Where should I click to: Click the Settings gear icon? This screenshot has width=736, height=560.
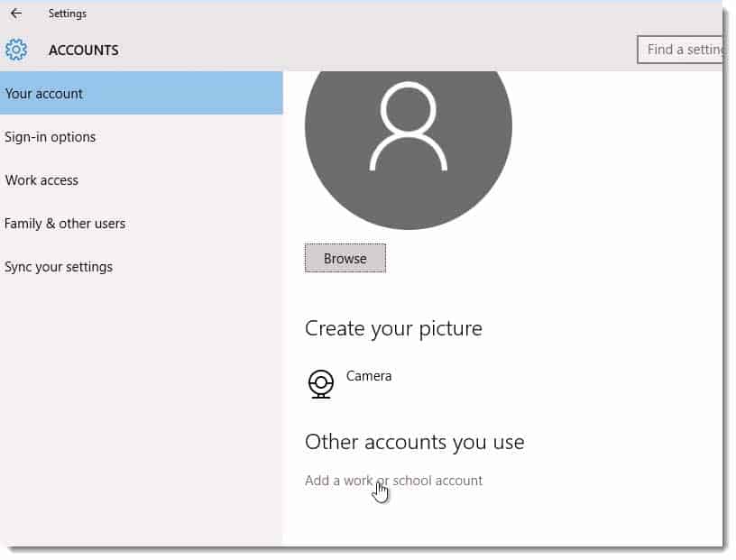pyautogui.click(x=16, y=50)
